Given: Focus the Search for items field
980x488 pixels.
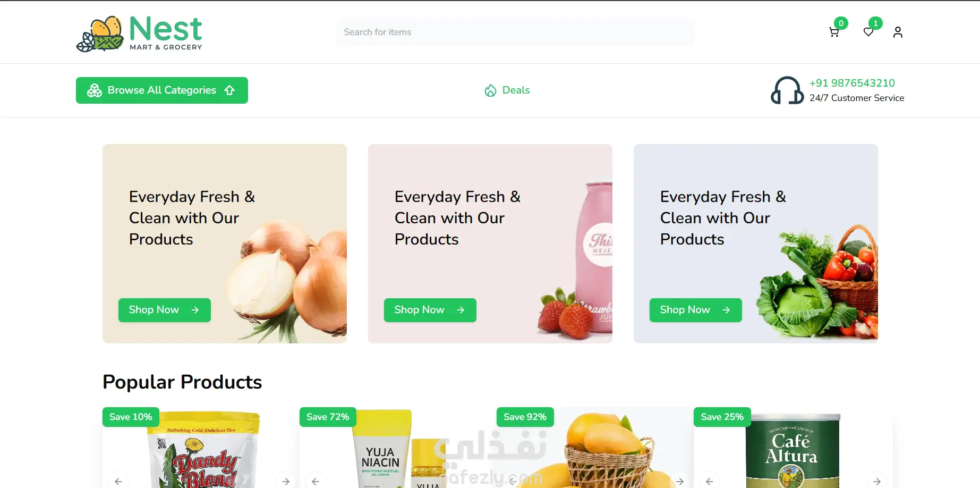Looking at the screenshot, I should [515, 32].
